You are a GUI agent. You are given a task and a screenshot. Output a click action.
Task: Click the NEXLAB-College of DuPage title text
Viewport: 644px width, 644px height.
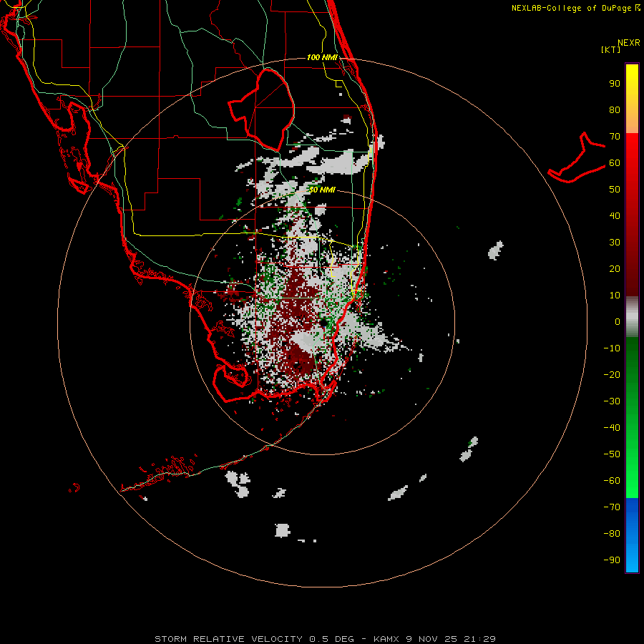576,8
